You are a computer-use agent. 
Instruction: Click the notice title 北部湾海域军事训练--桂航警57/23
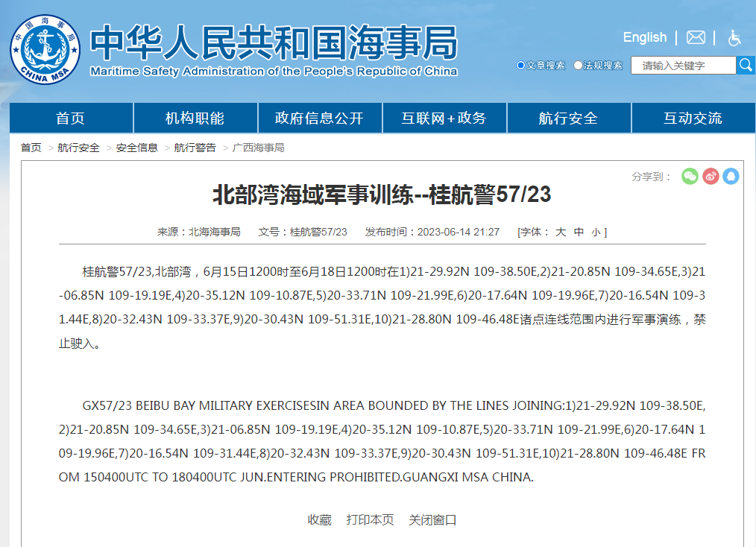tap(382, 195)
